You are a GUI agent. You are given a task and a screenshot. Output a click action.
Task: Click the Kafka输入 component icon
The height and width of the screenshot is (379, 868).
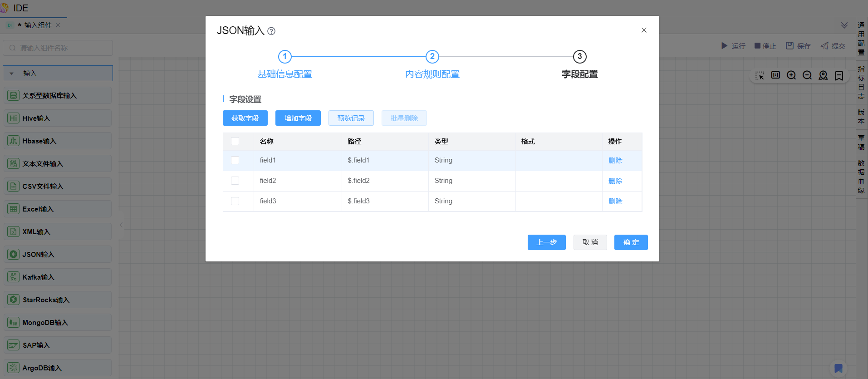14,277
